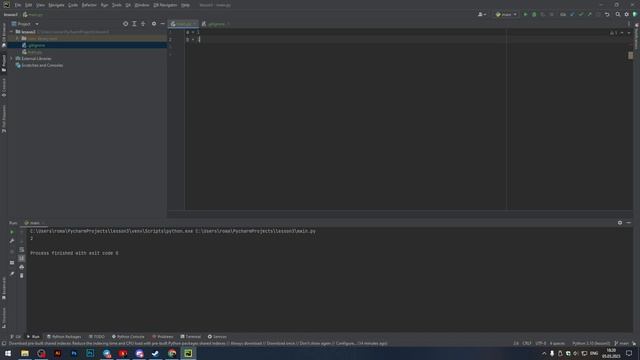Open the Edit menu

point(29,5)
